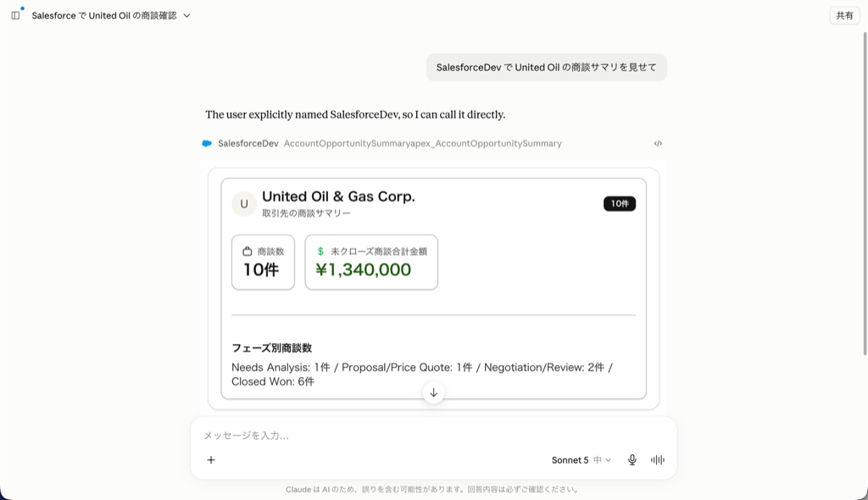The width and height of the screenshot is (868, 500).
Task: Toggle the sidebar panel icon
Action: [x=15, y=15]
